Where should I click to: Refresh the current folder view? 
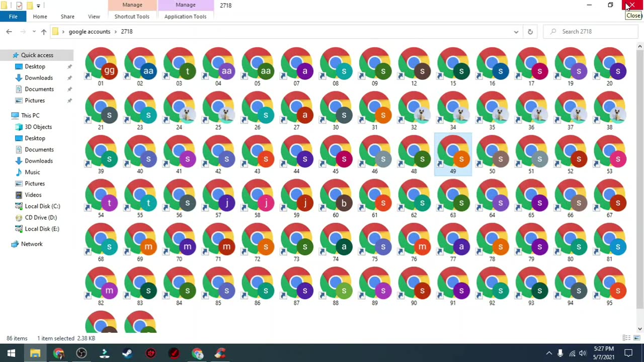click(x=530, y=32)
